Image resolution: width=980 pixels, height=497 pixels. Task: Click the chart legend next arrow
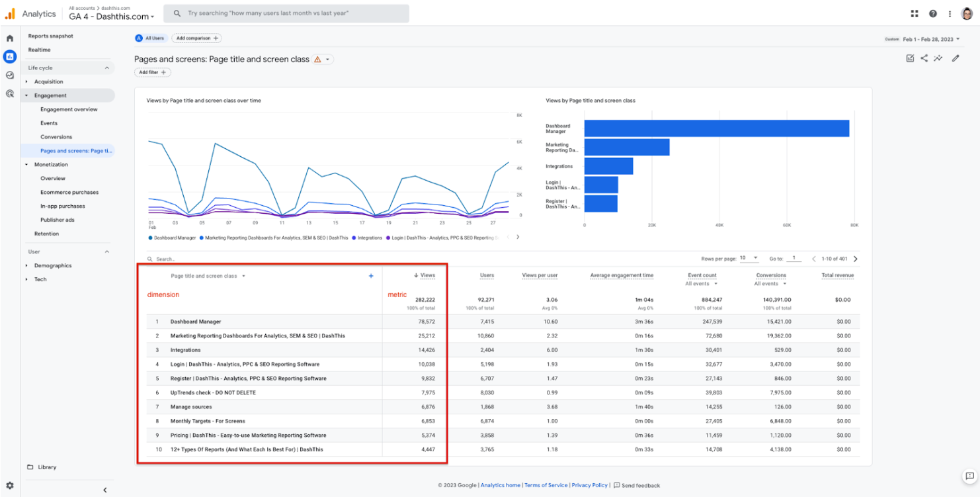coord(518,237)
